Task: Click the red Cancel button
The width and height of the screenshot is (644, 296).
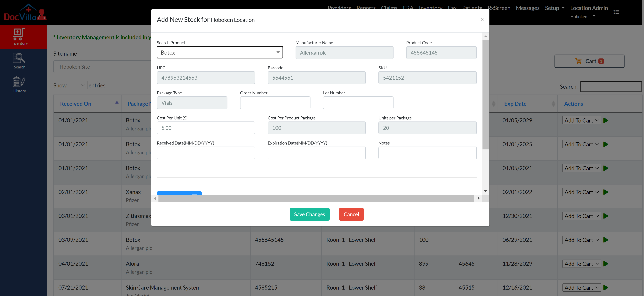Action: pyautogui.click(x=351, y=214)
